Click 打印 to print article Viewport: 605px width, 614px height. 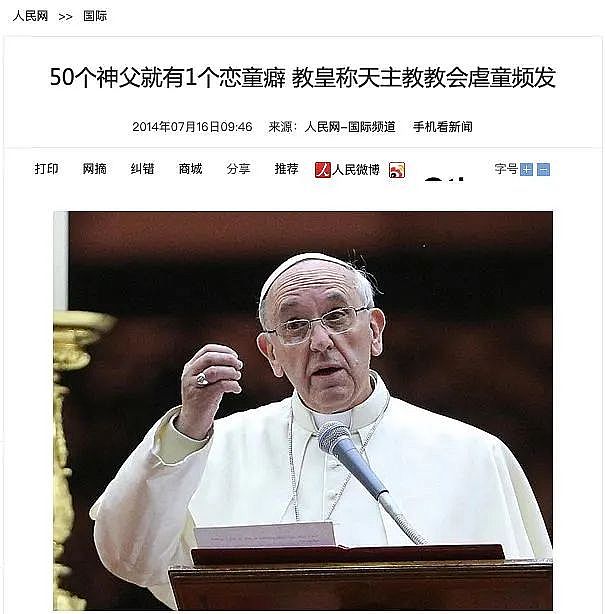[x=46, y=169]
